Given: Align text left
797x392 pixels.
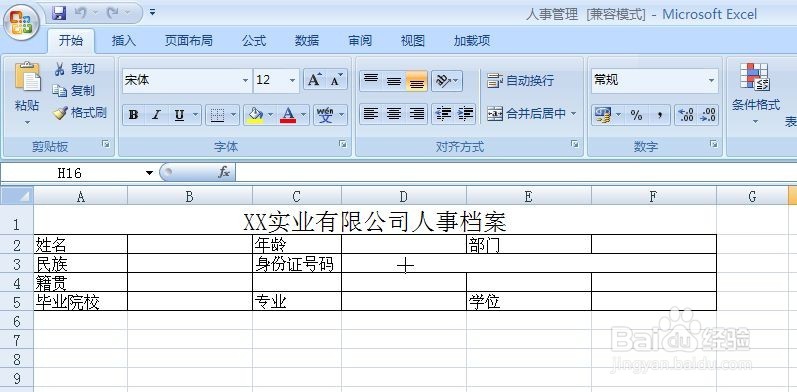Looking at the screenshot, I should tap(371, 114).
